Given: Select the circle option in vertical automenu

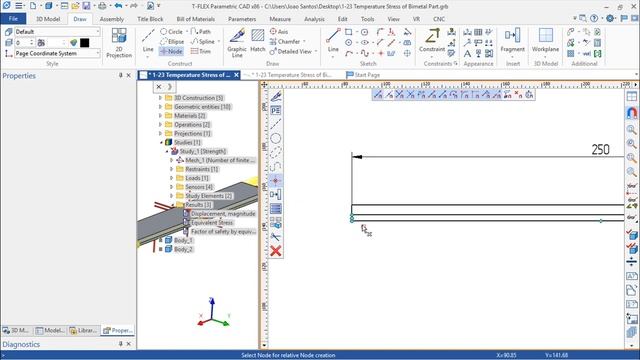Looking at the screenshot, I should point(276,138).
